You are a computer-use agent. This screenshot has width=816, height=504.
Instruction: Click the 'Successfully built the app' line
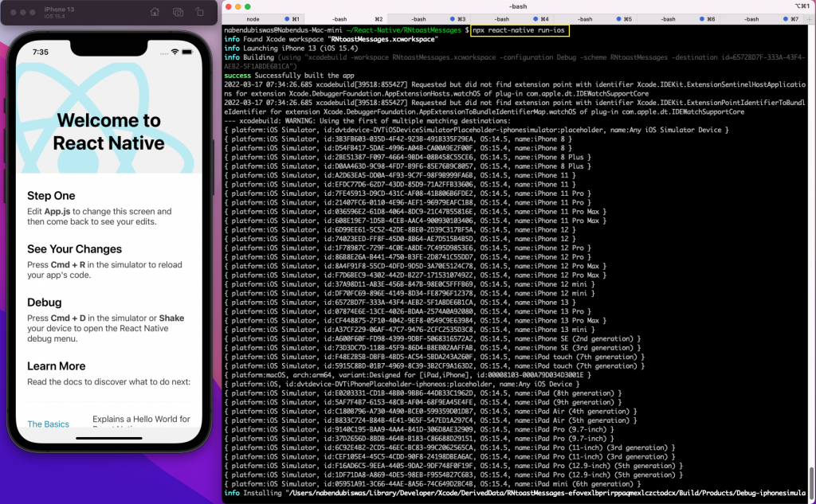coord(289,76)
